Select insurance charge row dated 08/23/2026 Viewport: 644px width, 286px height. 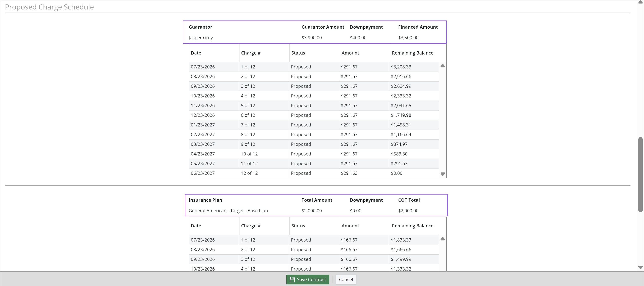point(314,249)
